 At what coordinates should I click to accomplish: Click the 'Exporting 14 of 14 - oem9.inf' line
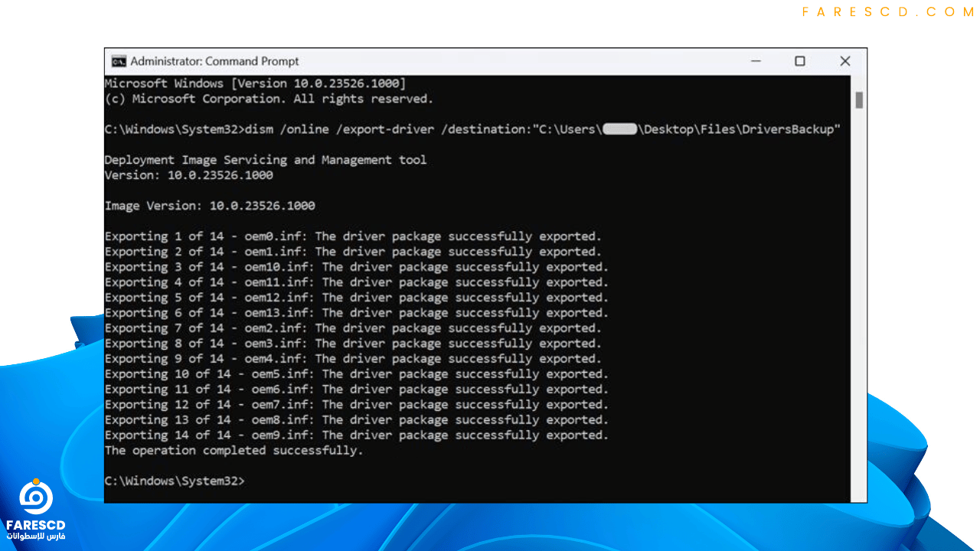click(357, 435)
